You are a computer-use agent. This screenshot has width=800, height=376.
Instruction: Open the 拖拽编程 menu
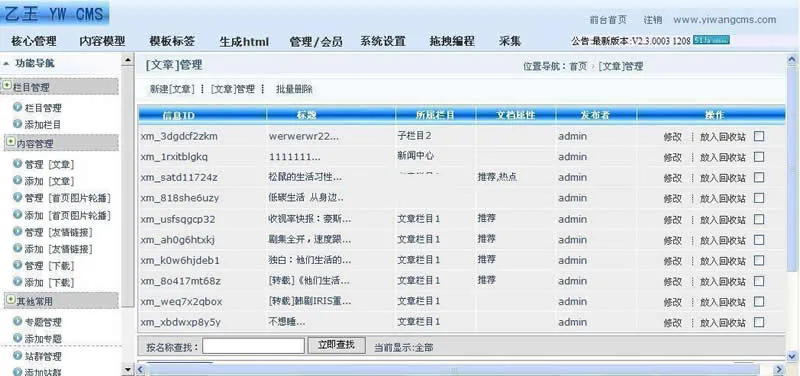(452, 41)
